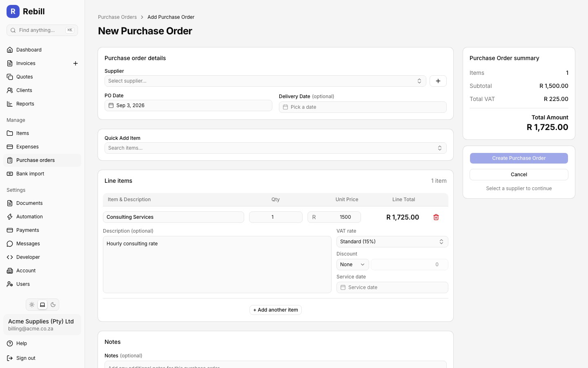
Task: Click the discount amount field showing 0
Action: coord(410,265)
